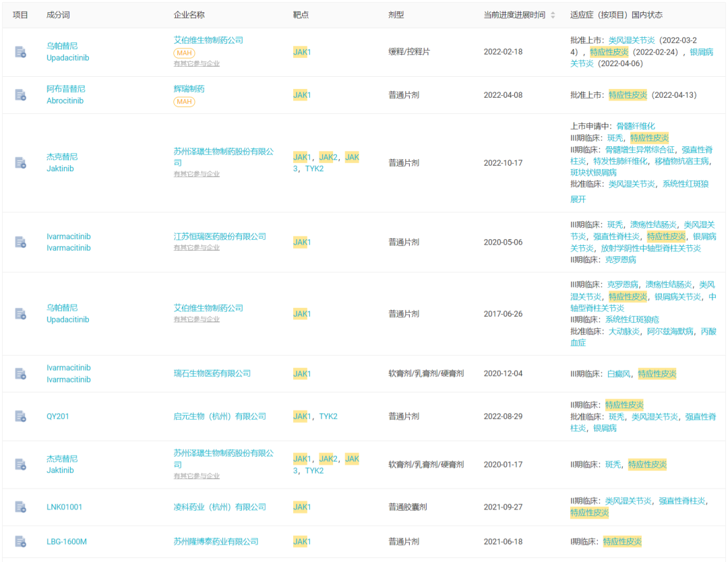
Task: Sort by 当前进度进展时间 using sort arrows
Action: [553, 15]
